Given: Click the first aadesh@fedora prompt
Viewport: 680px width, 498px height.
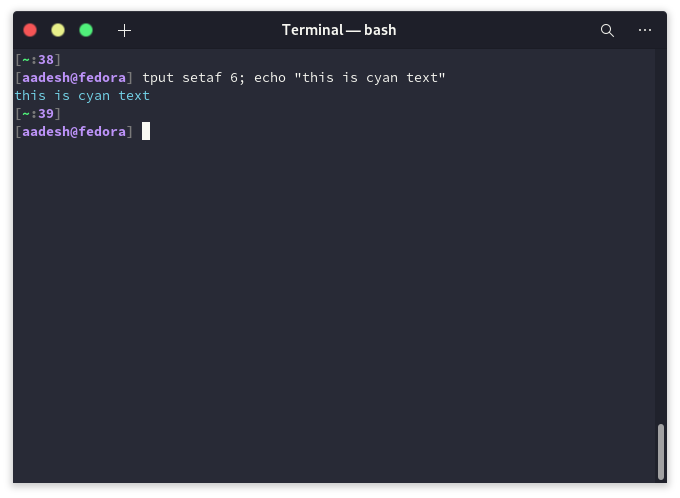Looking at the screenshot, I should 74,78.
